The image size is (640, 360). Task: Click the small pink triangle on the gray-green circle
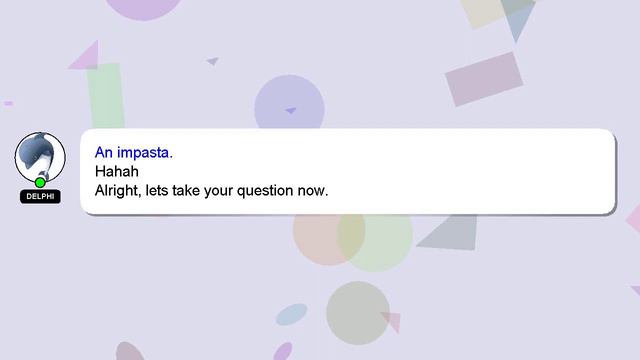pos(392,321)
